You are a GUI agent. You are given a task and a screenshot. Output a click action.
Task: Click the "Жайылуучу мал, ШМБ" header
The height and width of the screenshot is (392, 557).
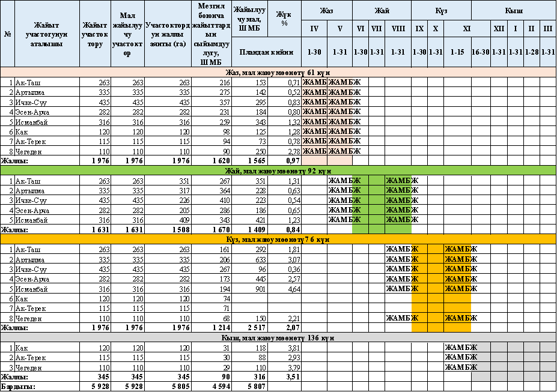[249, 19]
